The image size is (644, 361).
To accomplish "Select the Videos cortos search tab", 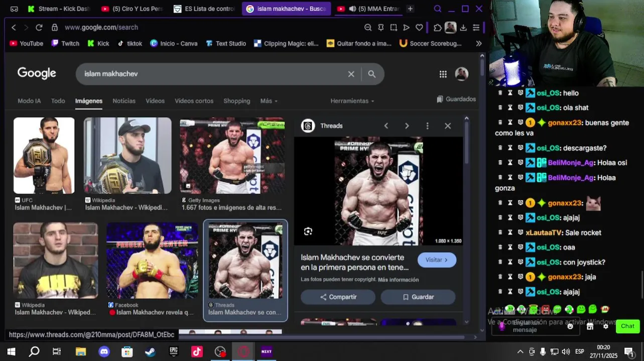I will pos(194,101).
